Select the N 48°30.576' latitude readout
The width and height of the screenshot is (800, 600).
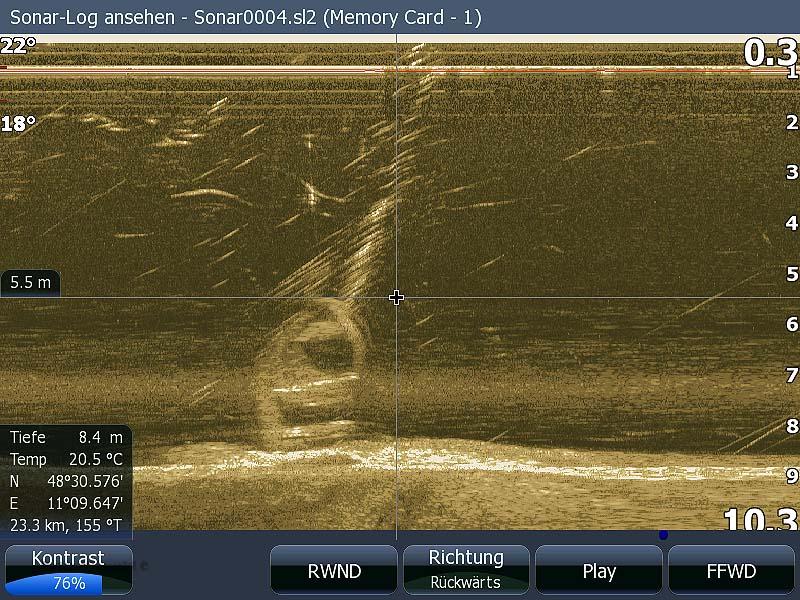(x=67, y=481)
